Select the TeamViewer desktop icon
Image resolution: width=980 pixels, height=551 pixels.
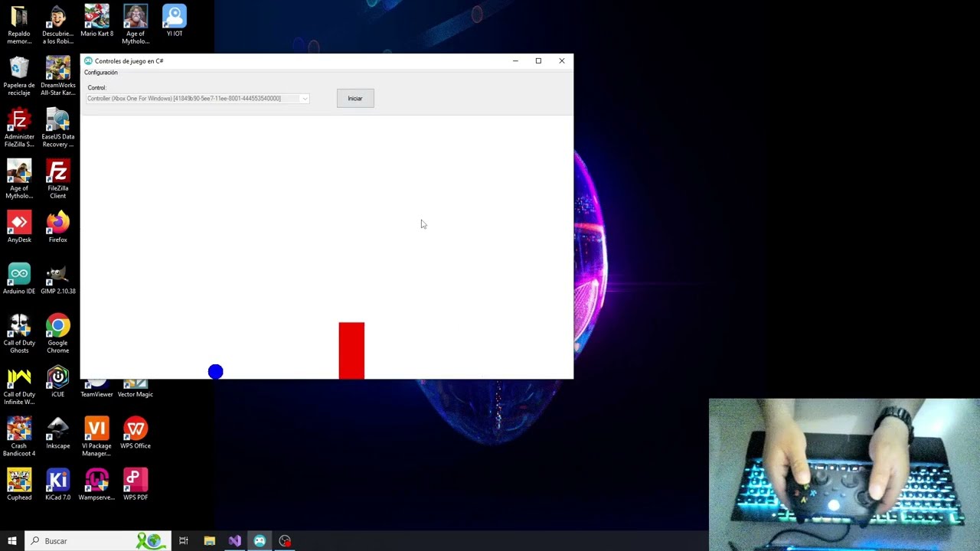click(96, 389)
